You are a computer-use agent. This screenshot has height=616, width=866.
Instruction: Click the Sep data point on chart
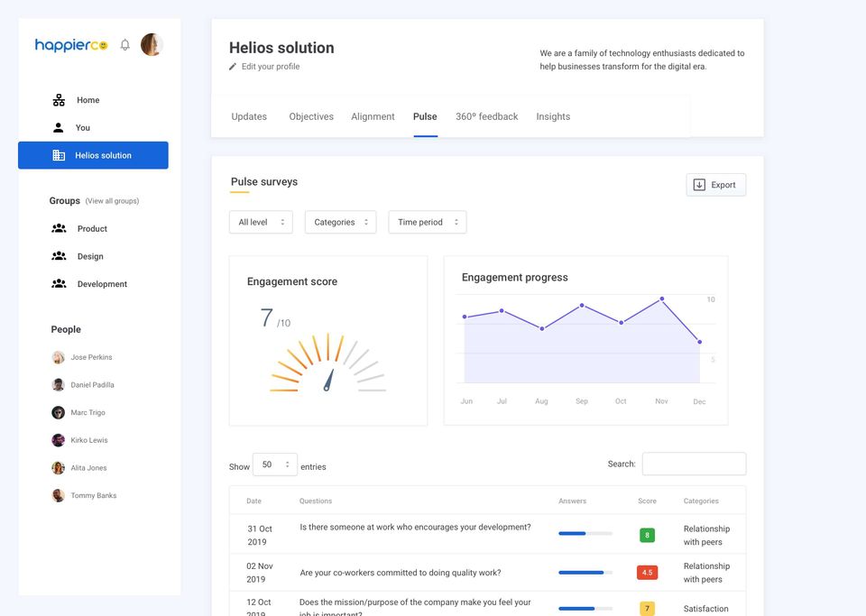pyautogui.click(x=582, y=305)
